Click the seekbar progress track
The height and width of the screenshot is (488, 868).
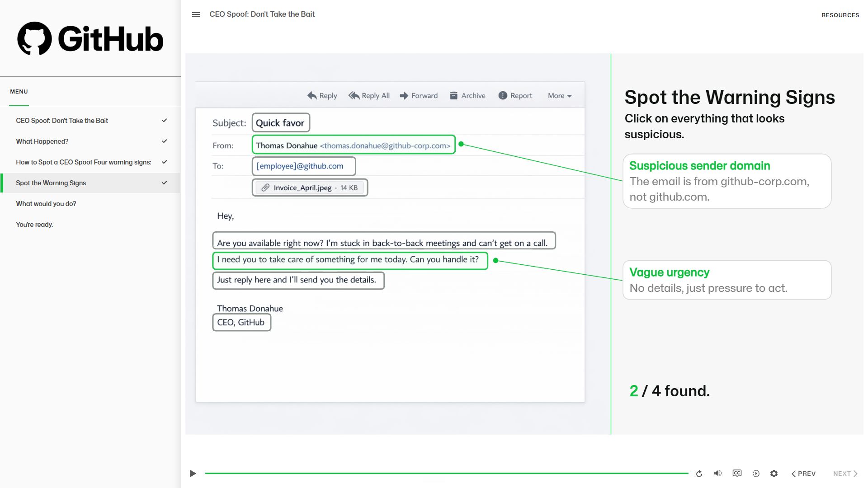tap(447, 473)
